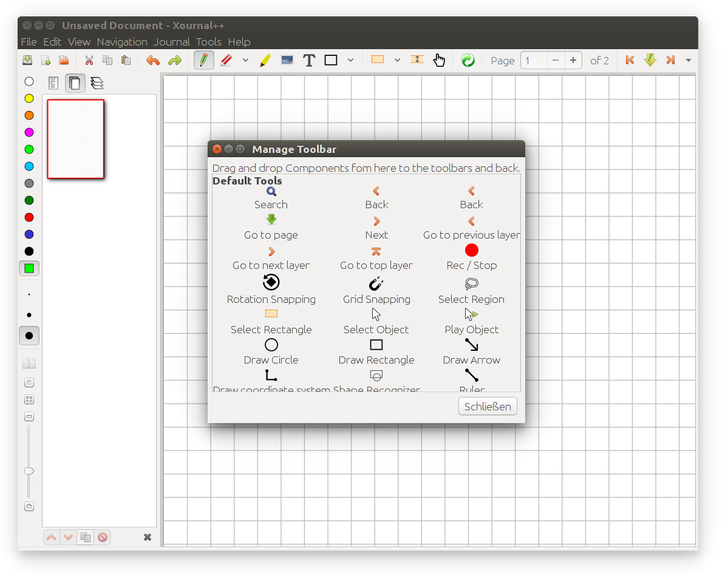
Task: Click the Rotation Snapping icon
Action: coord(271,282)
